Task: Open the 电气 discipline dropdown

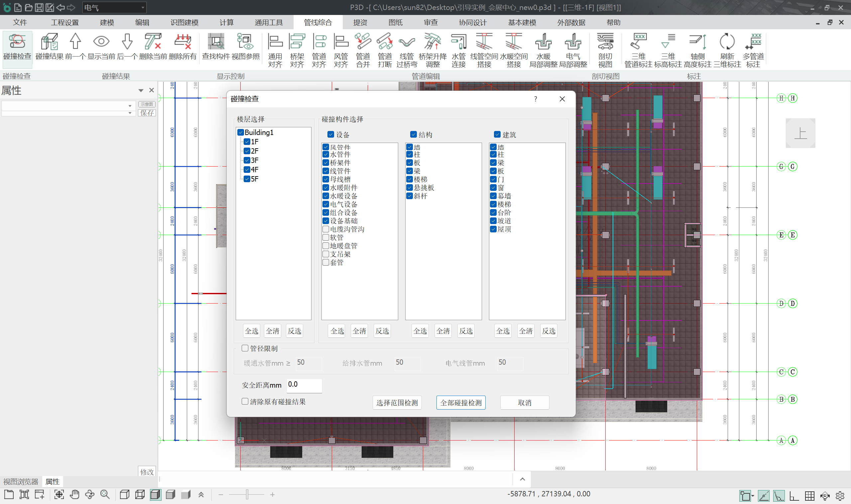Action: coord(143,7)
